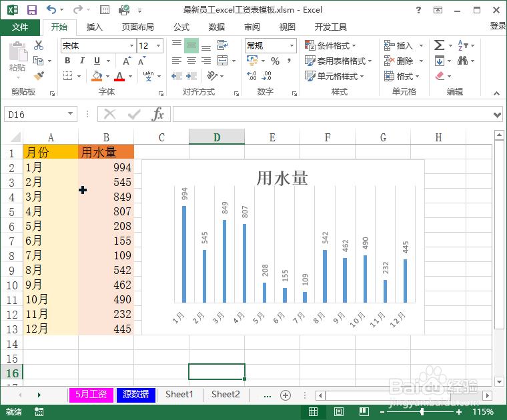The image size is (507, 420).
Task: Open font color dropdown arrow
Action: pos(130,76)
